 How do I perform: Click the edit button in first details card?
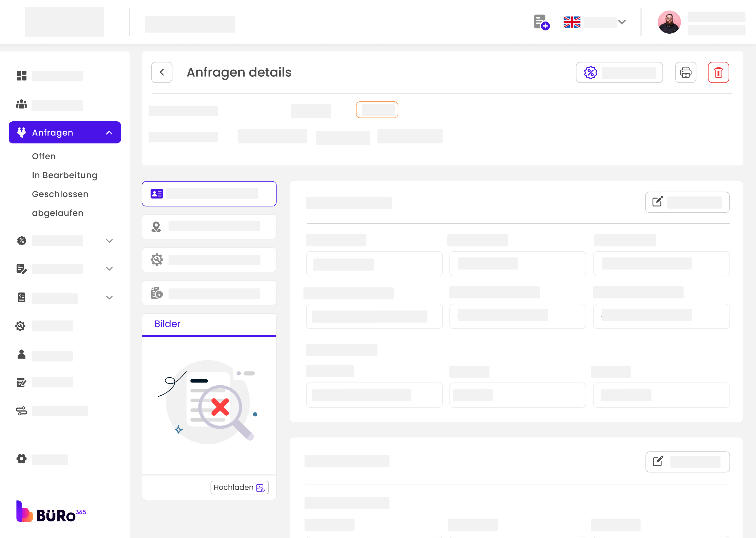(x=687, y=202)
